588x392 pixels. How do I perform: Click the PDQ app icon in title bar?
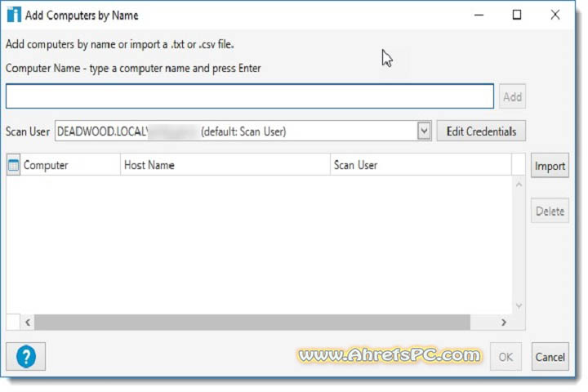pyautogui.click(x=14, y=15)
